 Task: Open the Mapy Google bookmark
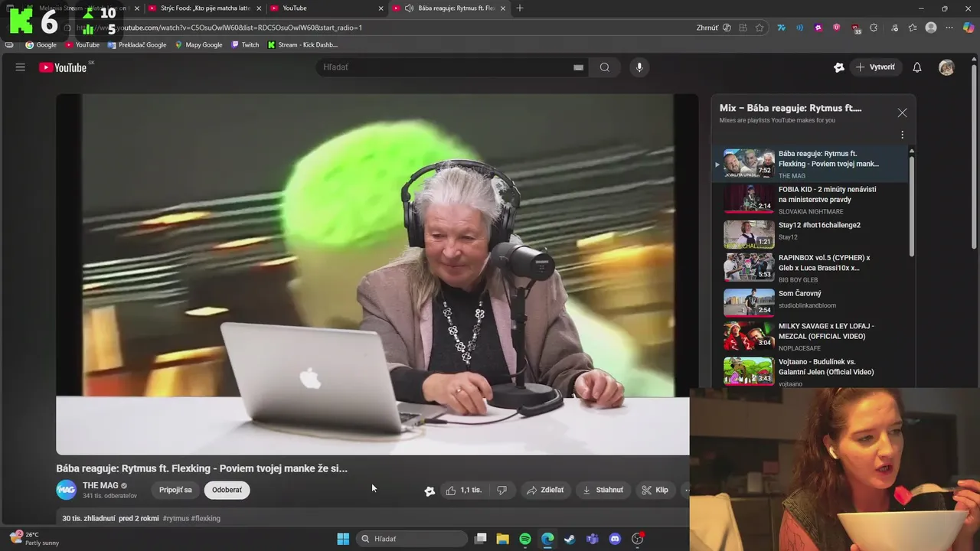click(198, 45)
